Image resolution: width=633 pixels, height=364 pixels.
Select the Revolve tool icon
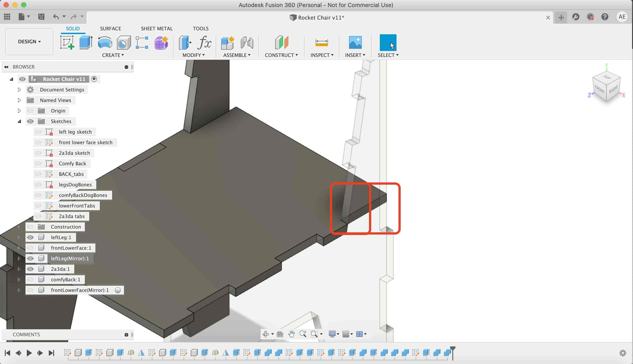click(105, 42)
